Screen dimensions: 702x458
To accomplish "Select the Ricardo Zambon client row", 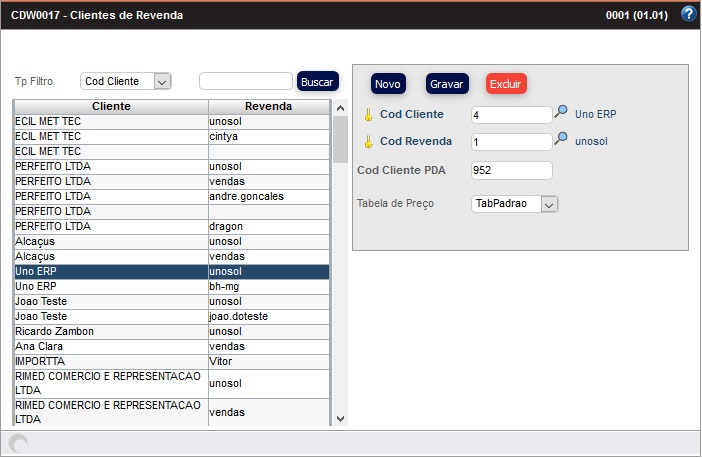I will coord(172,332).
